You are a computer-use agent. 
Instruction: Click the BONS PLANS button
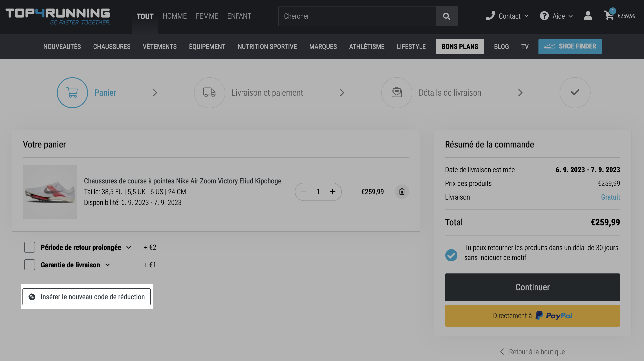tap(460, 46)
